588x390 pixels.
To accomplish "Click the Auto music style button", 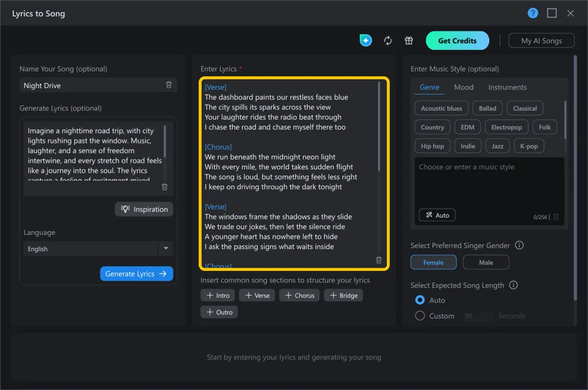I will point(437,215).
